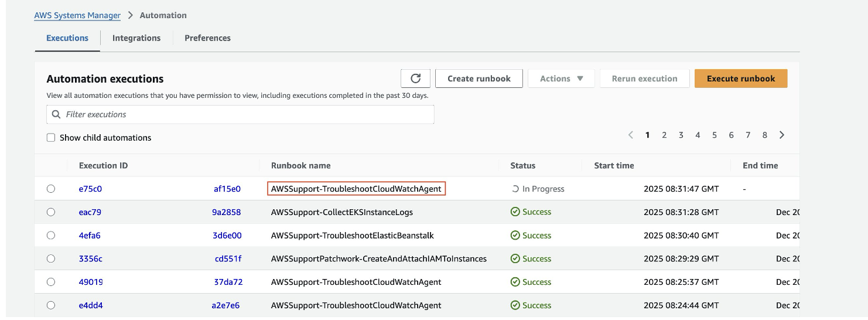Click the Filter executions search field
The height and width of the screenshot is (320, 868).
coord(246,114)
